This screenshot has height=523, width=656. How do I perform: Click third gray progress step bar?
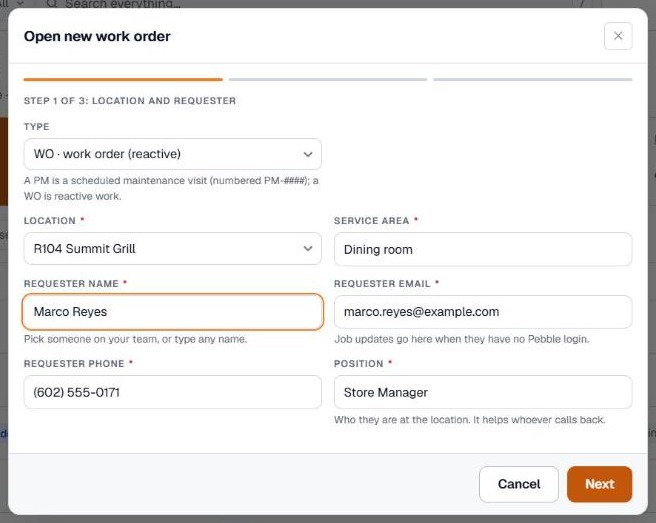point(533,79)
